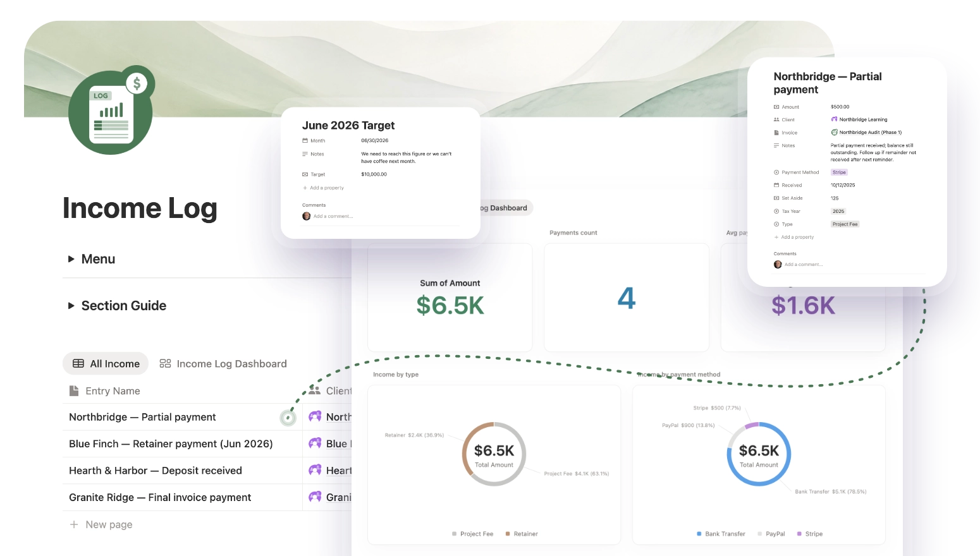Add a comment in Northbridge card

(x=804, y=265)
